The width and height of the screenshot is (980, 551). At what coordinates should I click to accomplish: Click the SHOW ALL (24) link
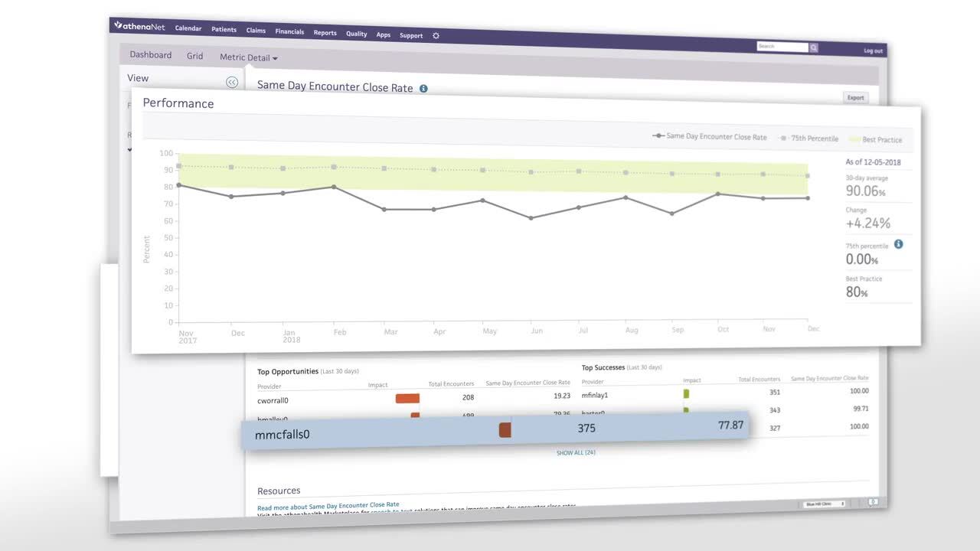pos(576,452)
